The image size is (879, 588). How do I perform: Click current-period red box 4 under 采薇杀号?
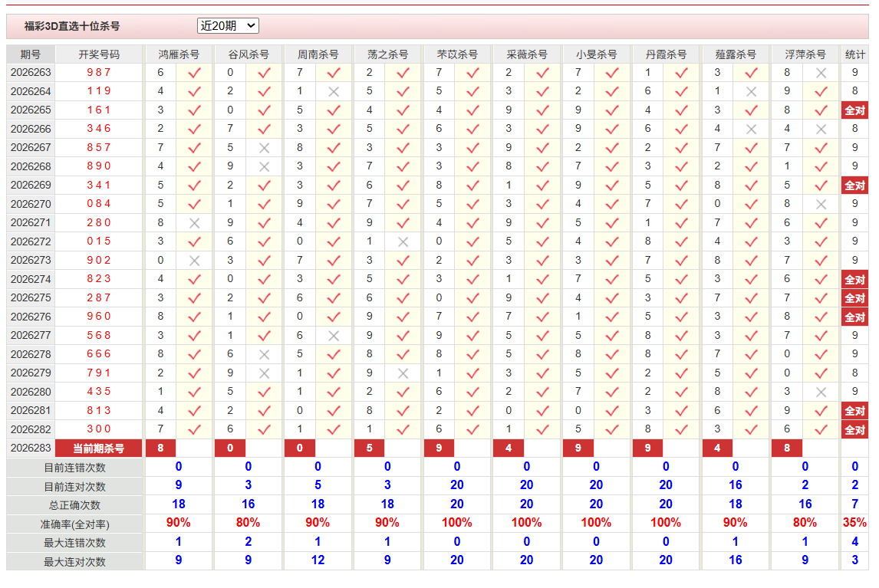(509, 448)
